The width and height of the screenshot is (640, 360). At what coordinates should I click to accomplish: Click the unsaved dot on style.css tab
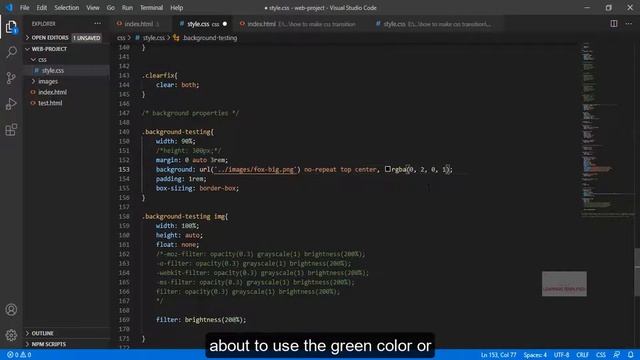tap(224, 24)
